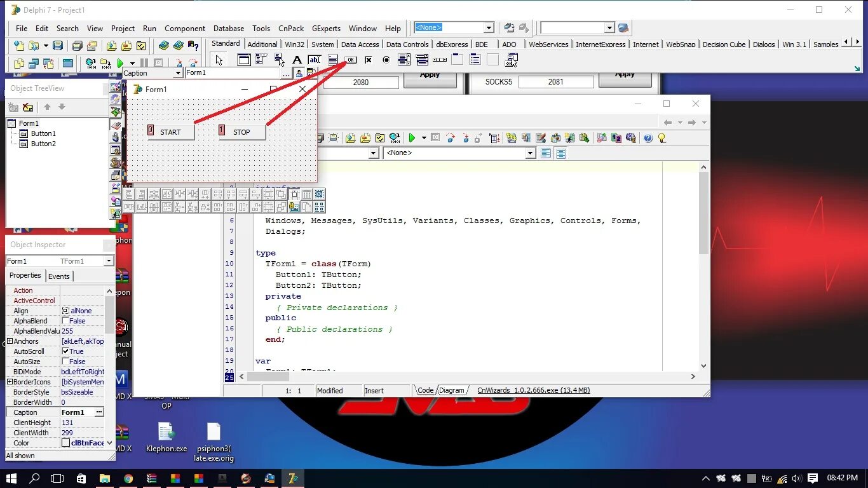Pick the Label component from Standard palette
Screen dimensions: 868x488
[x=297, y=60]
